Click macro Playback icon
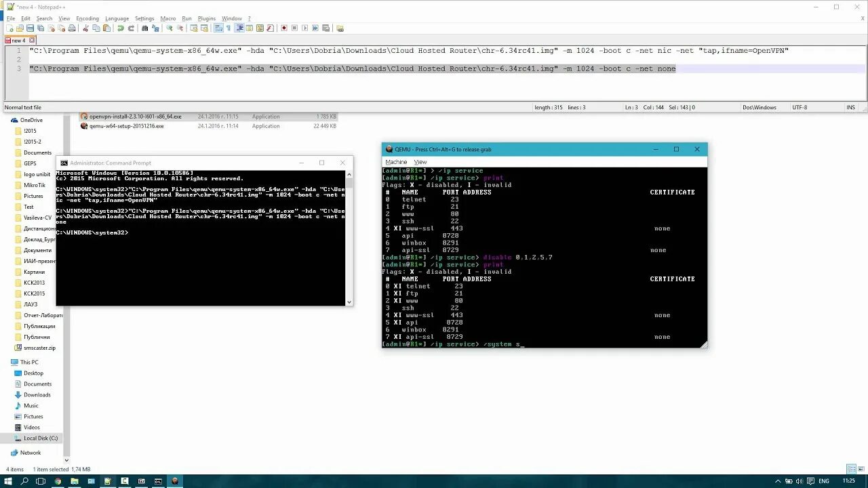Screen dimensions: 868x488 (304, 28)
